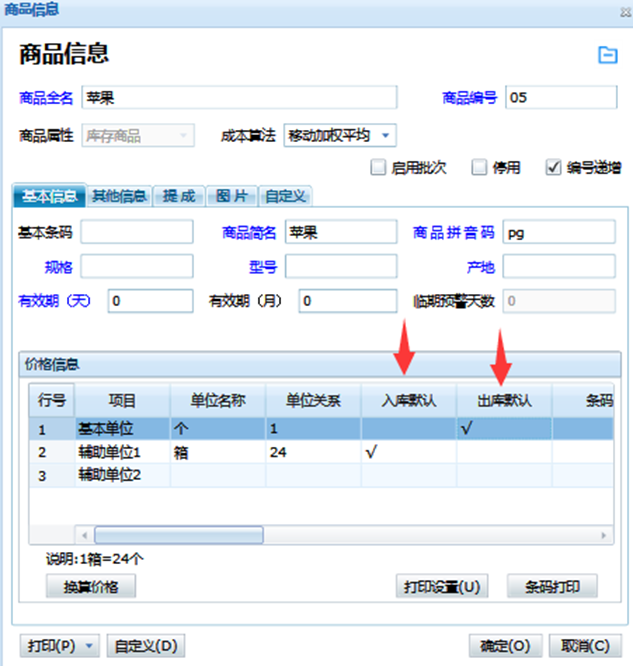Screen dimensions: 633x666
Task: Enable the 启用批次 checkbox
Action: [378, 167]
